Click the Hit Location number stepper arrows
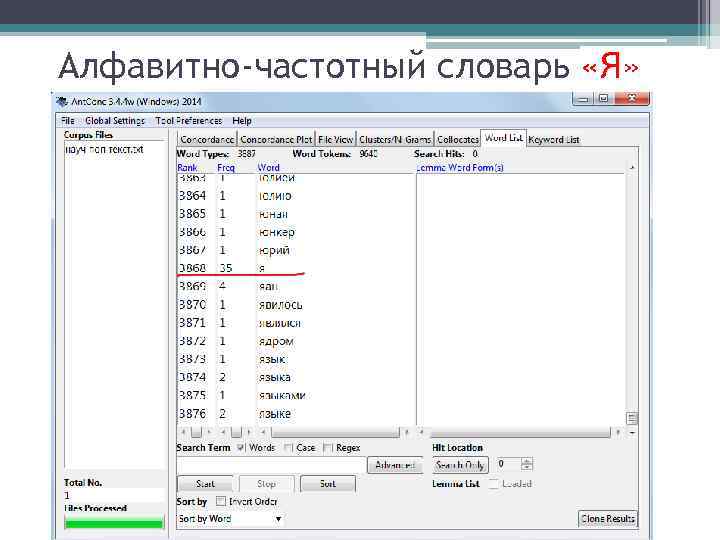 tap(527, 464)
